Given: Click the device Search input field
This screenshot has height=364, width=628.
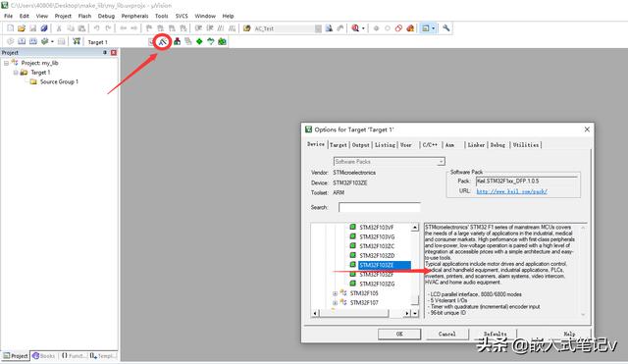Looking at the screenshot, I should point(380,207).
